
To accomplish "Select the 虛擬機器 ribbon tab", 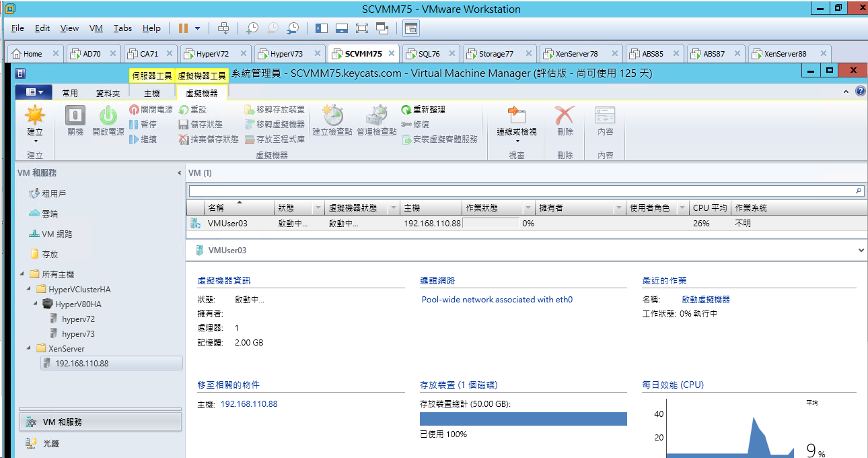I will click(x=202, y=93).
